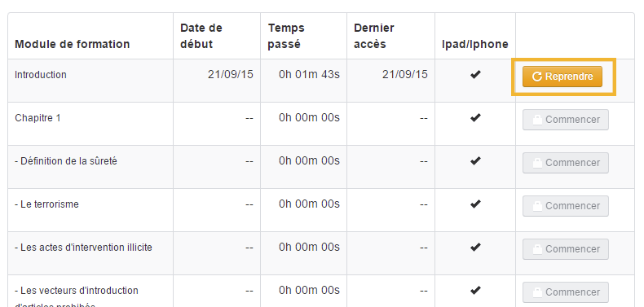Click the lock icon for Définition de la sûreté
This screenshot has width=644, height=307.
point(537,163)
